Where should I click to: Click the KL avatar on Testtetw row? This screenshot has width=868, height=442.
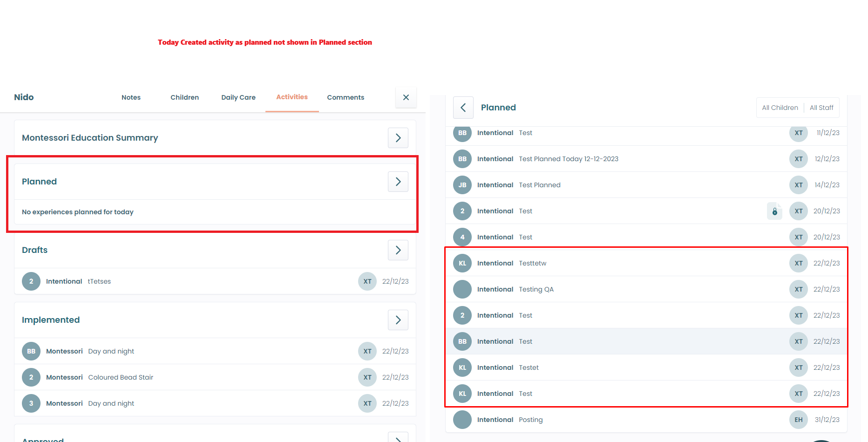(462, 263)
